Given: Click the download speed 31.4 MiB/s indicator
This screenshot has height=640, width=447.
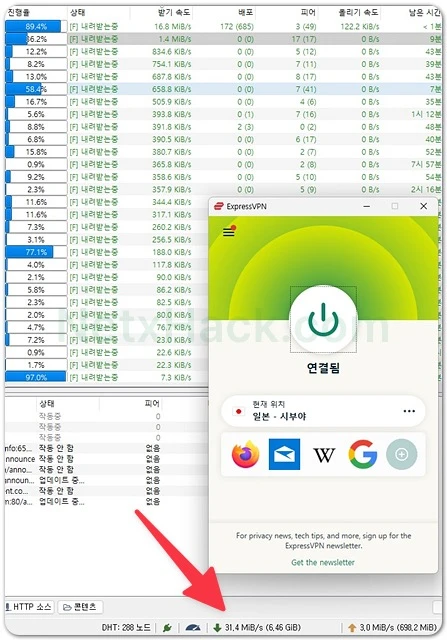Looking at the screenshot, I should point(257,627).
